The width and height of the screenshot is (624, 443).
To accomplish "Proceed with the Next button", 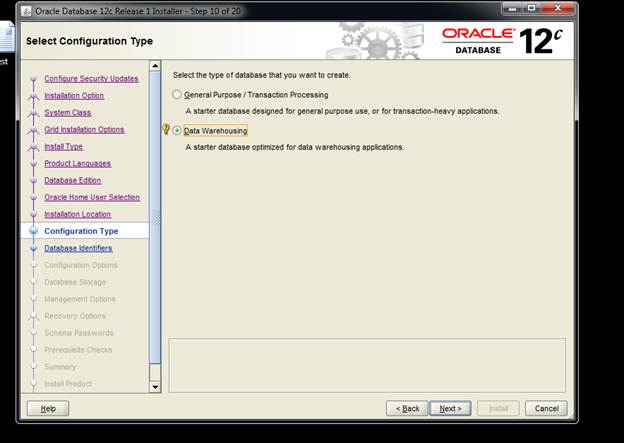I will (x=450, y=408).
